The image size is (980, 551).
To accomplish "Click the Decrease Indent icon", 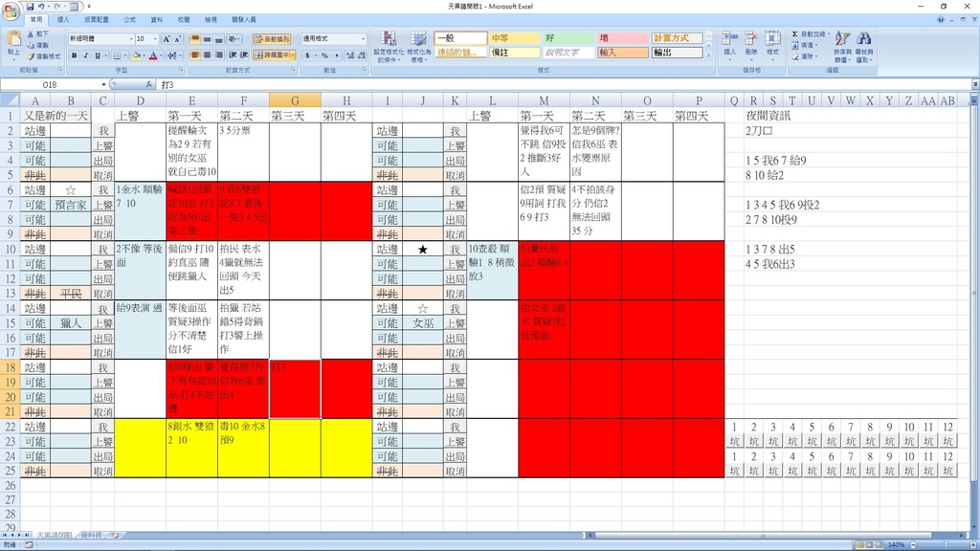I will point(233,55).
